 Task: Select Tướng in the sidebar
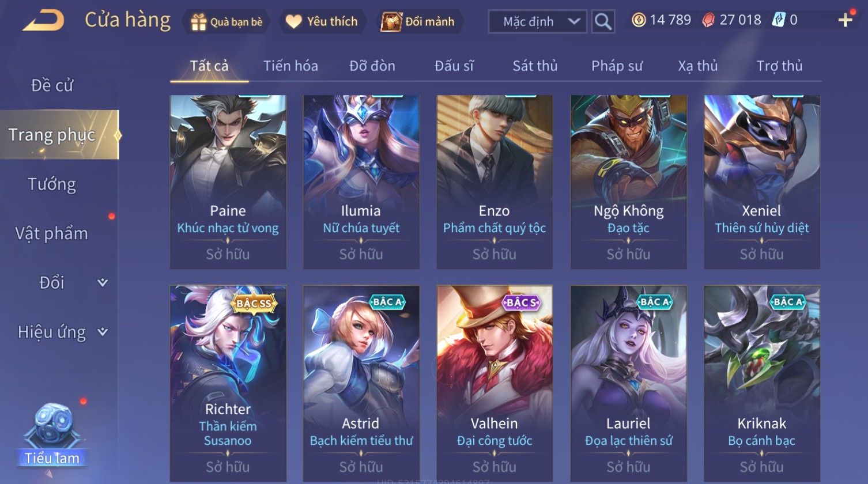pos(52,184)
